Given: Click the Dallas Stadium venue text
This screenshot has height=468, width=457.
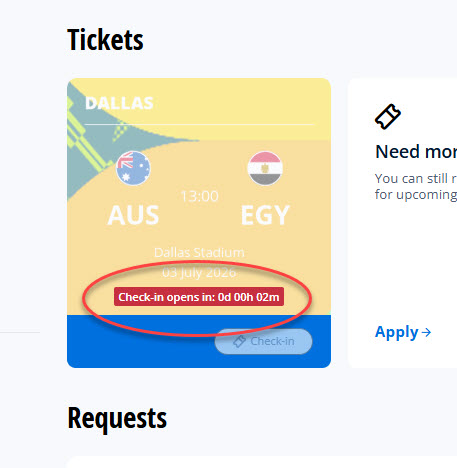Looking at the screenshot, I should pos(199,252).
